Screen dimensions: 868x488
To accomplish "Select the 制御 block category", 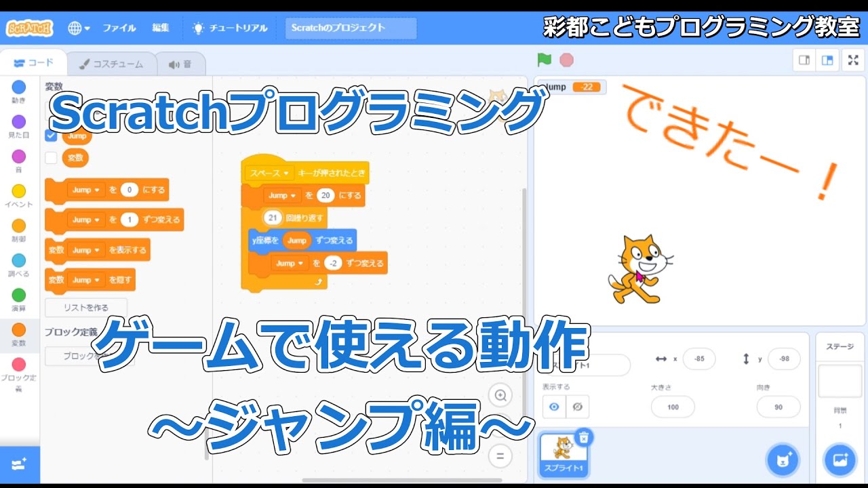I will coord(19,230).
